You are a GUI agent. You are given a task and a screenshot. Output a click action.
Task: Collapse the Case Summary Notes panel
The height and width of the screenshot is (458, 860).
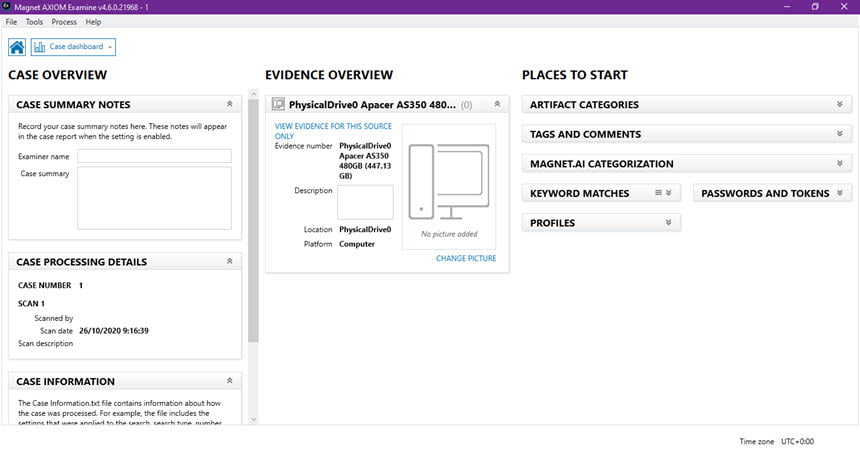(230, 104)
